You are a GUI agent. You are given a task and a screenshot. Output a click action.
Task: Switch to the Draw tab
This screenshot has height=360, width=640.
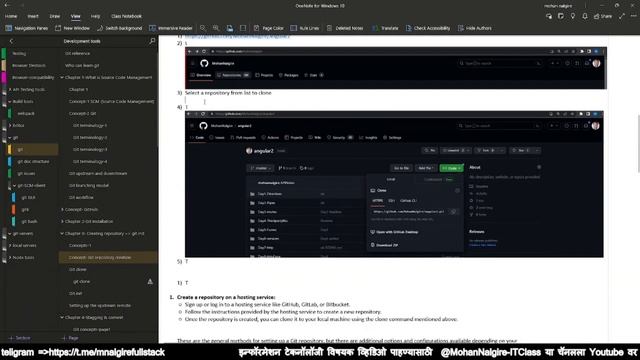(55, 16)
